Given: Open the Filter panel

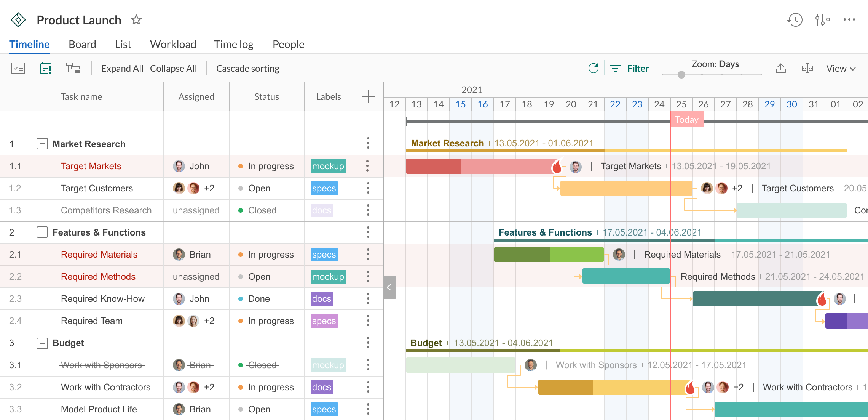Looking at the screenshot, I should pyautogui.click(x=631, y=68).
